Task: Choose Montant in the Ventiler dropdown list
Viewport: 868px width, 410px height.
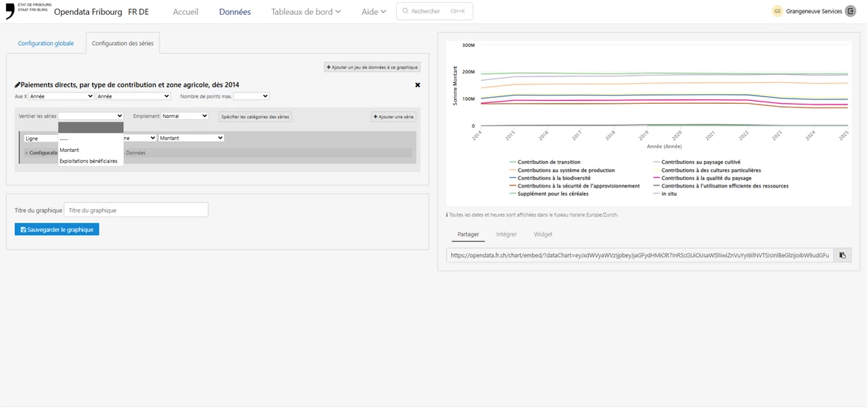Action: click(91, 150)
